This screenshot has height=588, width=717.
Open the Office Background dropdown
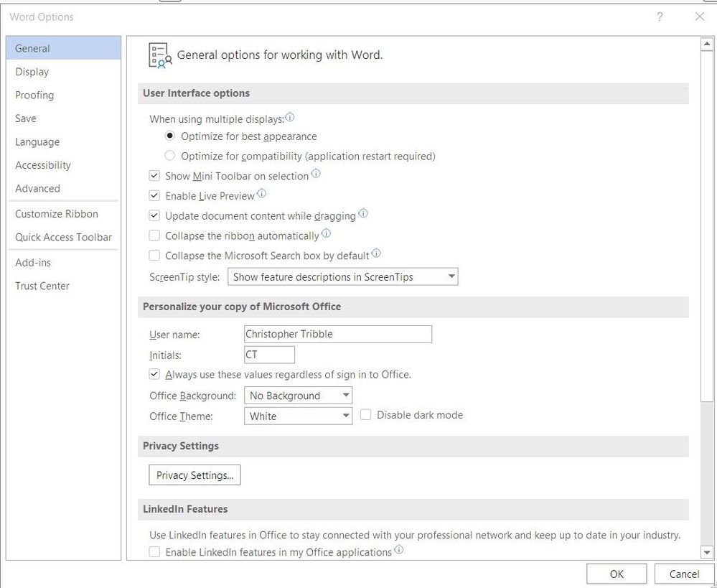298,396
